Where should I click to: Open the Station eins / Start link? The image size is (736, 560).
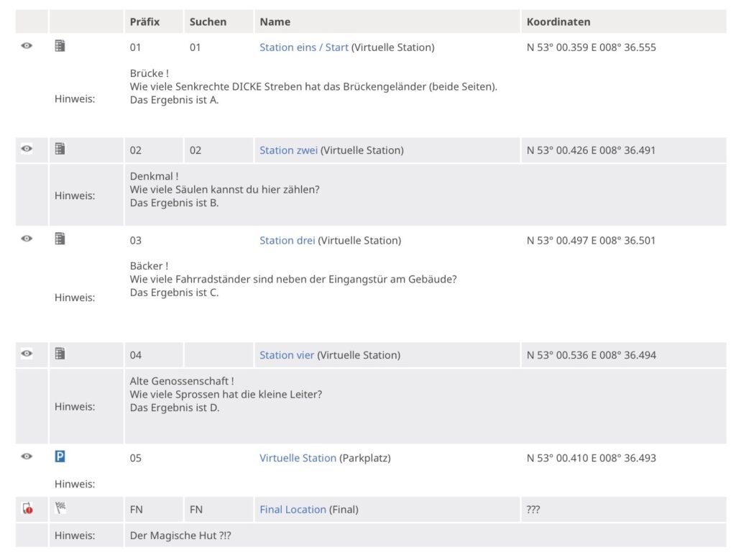point(303,47)
